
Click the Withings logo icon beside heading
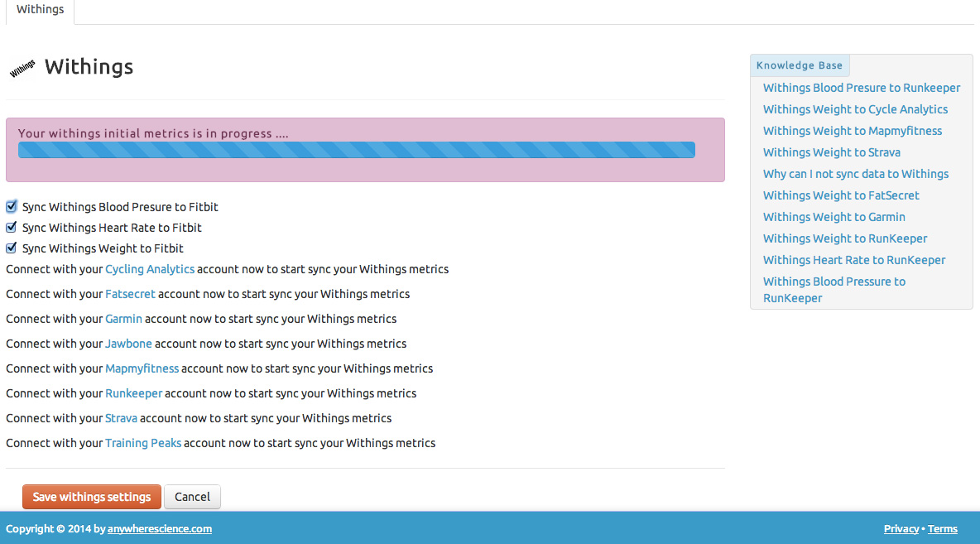[22, 68]
